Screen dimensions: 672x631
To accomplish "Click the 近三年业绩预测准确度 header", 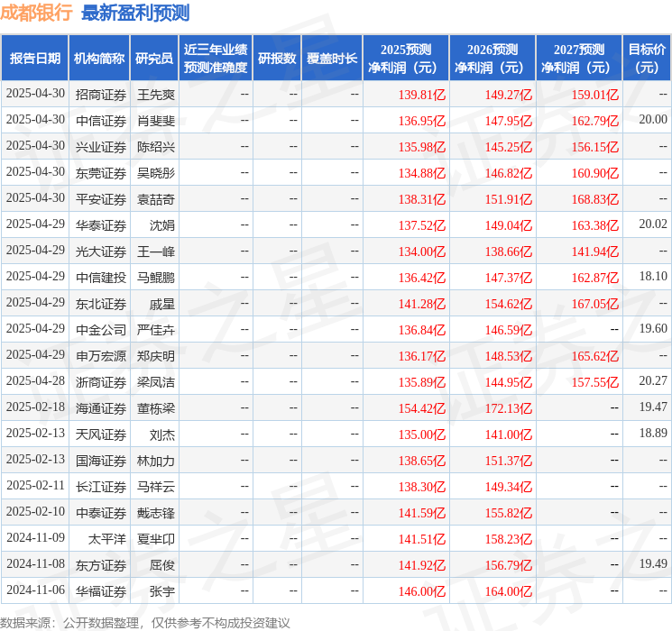I will 216,59.
